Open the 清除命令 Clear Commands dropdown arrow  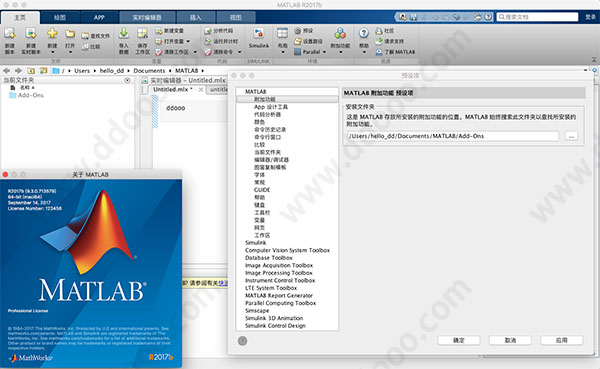240,52
